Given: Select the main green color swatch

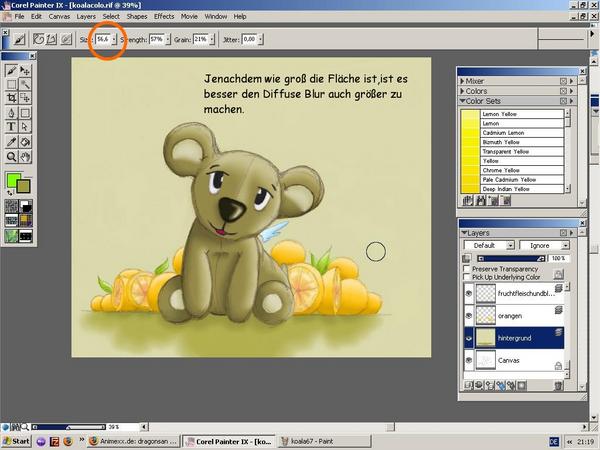Looking at the screenshot, I should click(x=12, y=179).
